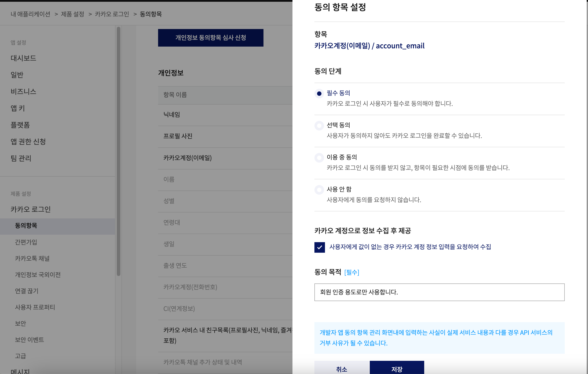
Task: Click the 동의 목적 text input field
Action: coord(439,292)
